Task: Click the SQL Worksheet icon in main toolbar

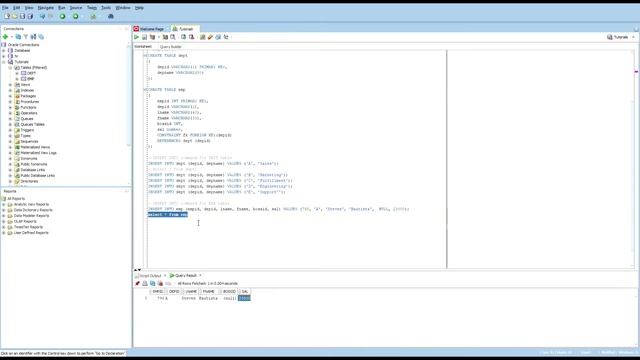Action: (93, 16)
